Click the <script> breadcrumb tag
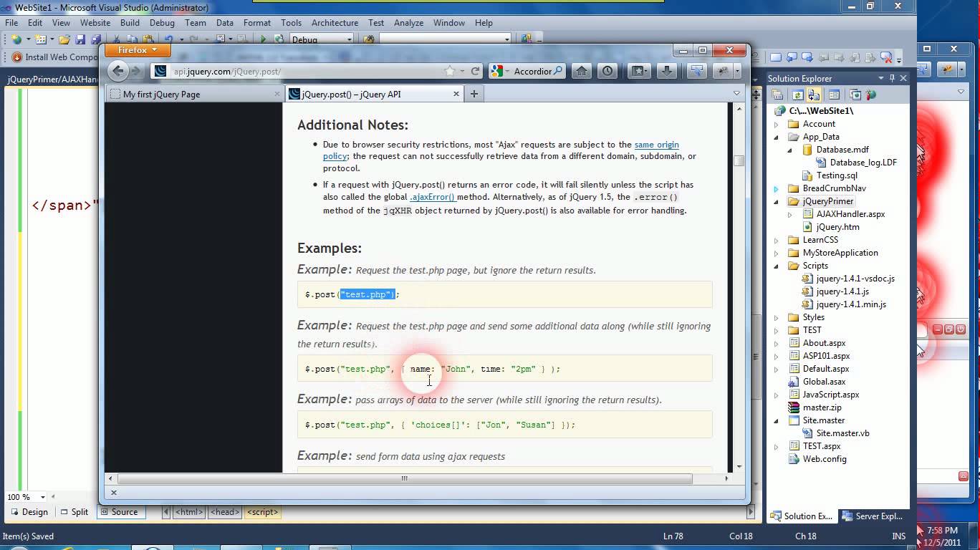Screen dimensions: 980x550 pyautogui.click(x=262, y=512)
